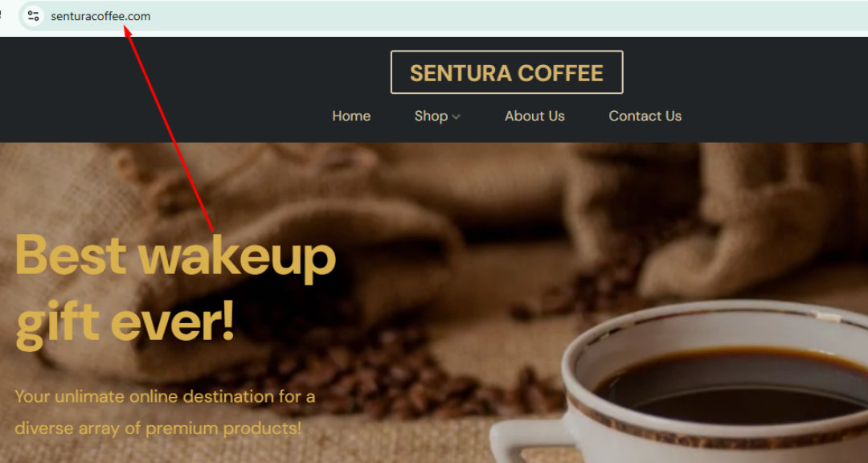Screen dimensions: 868x463
Task: Select the senturacoffee.com address text
Action: point(100,17)
